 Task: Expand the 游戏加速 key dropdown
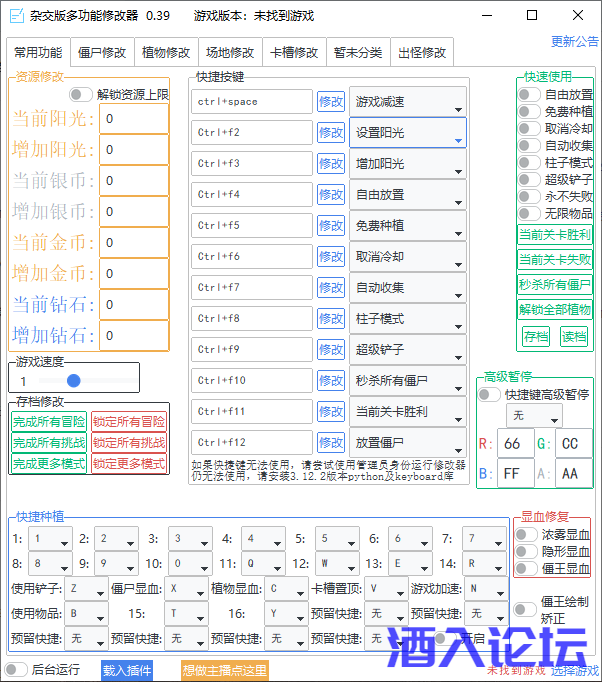point(486,589)
